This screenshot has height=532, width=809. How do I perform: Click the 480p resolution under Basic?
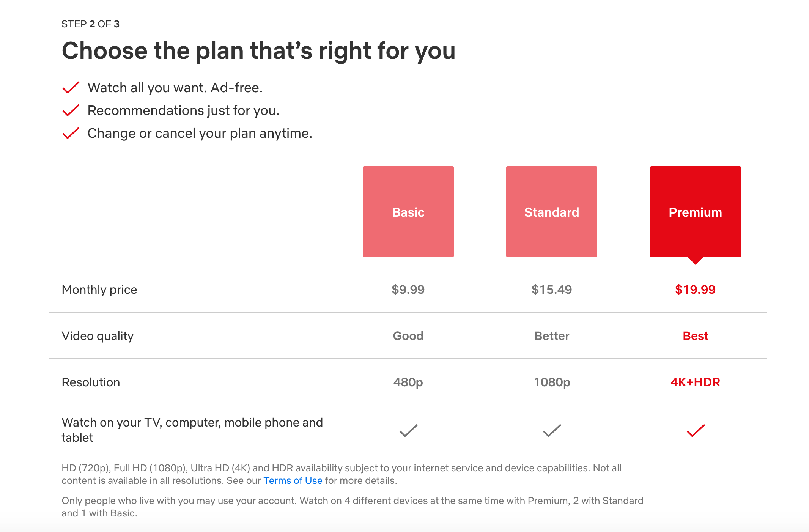pyautogui.click(x=408, y=382)
